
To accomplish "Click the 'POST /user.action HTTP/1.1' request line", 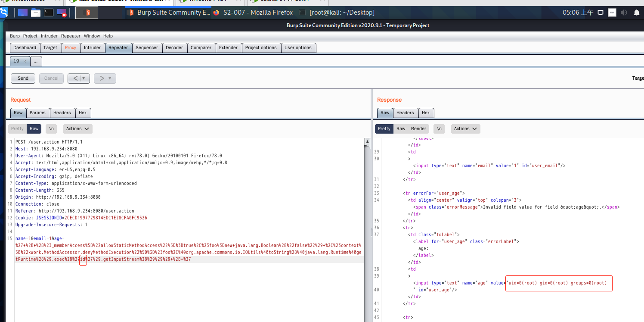I will click(49, 142).
